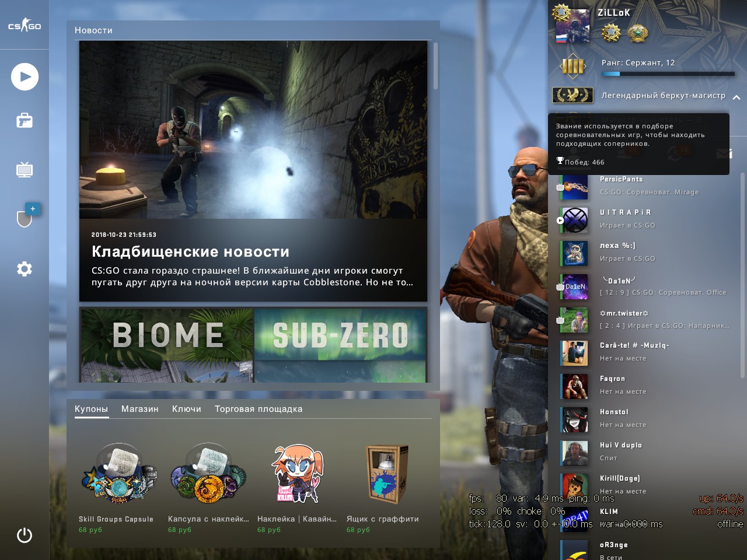
Task: Switch to the Купоны tab
Action: click(x=91, y=409)
